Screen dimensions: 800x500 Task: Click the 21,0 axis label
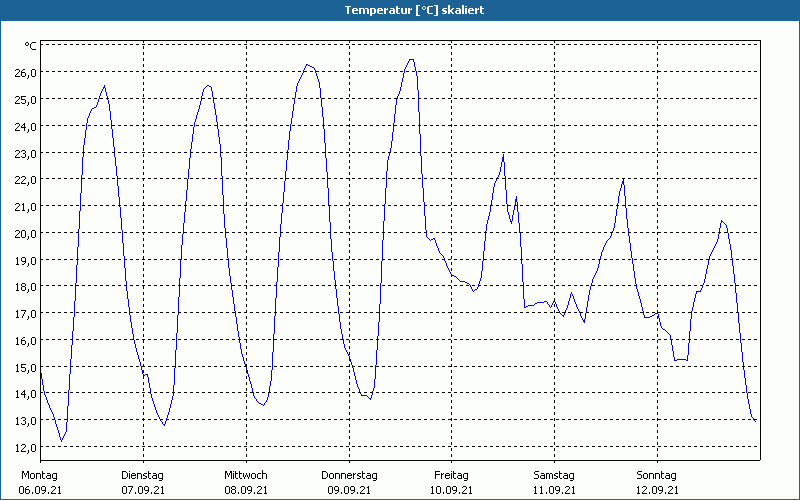pos(26,207)
